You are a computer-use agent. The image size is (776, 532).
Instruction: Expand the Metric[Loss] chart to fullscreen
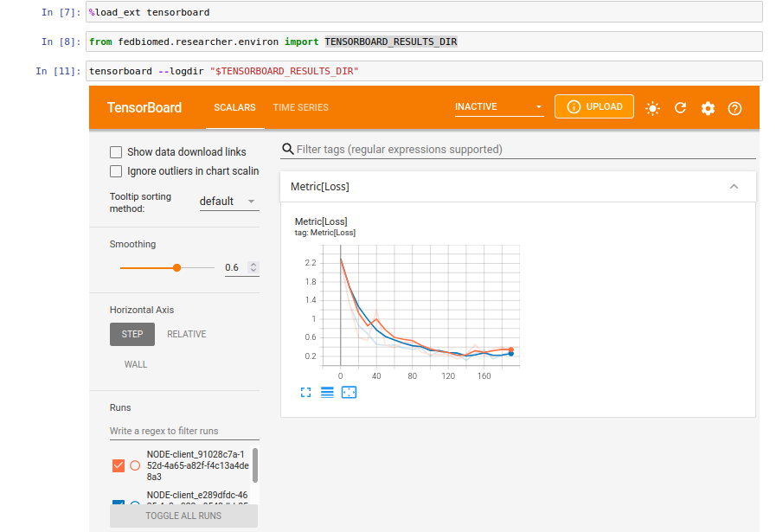305,392
